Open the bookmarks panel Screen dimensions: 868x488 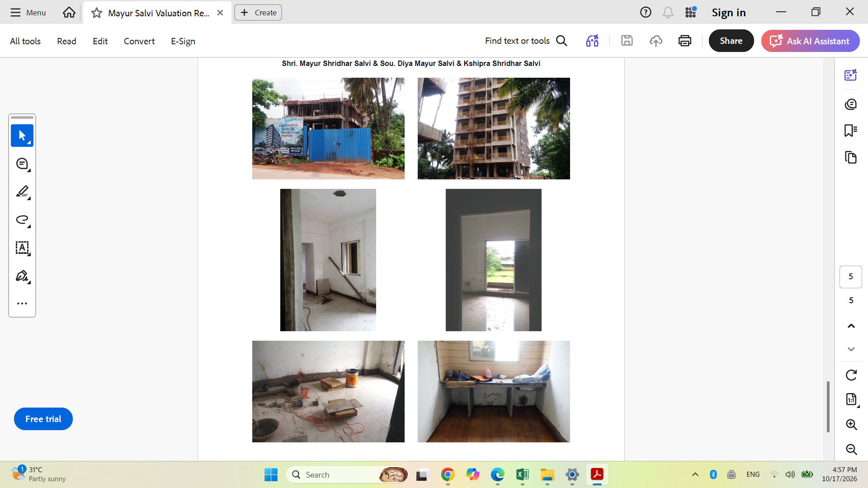click(851, 131)
